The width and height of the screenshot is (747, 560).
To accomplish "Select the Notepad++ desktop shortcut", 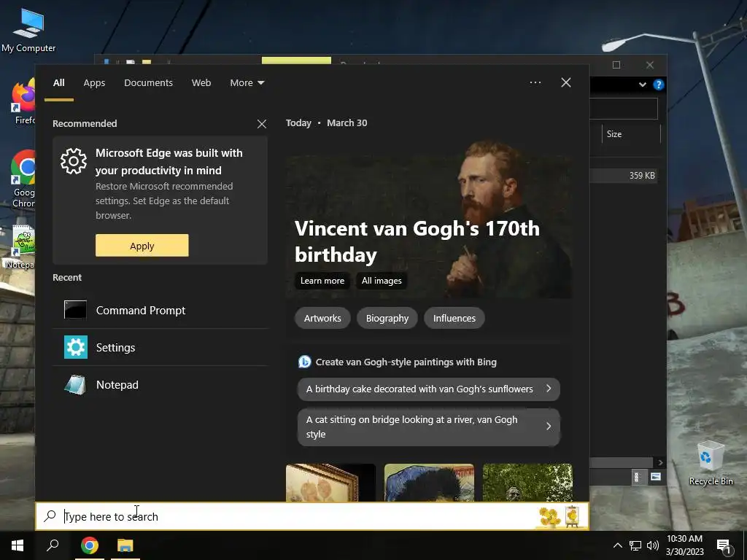I will tap(21, 248).
